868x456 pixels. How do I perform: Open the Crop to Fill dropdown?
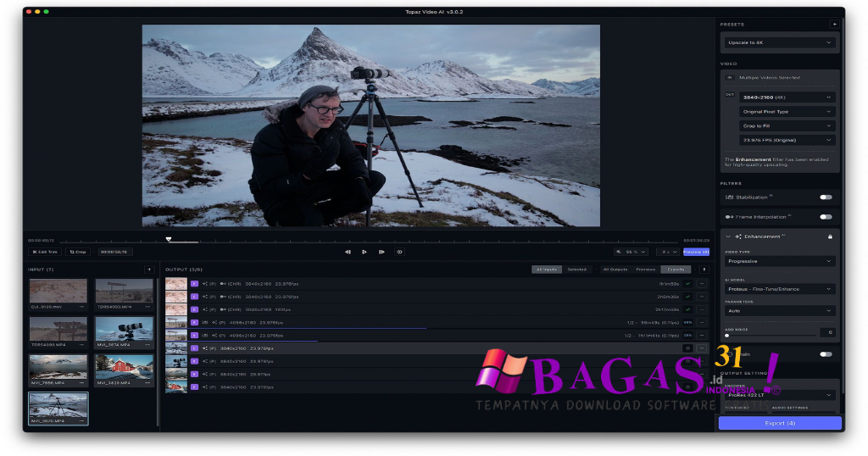pos(787,126)
